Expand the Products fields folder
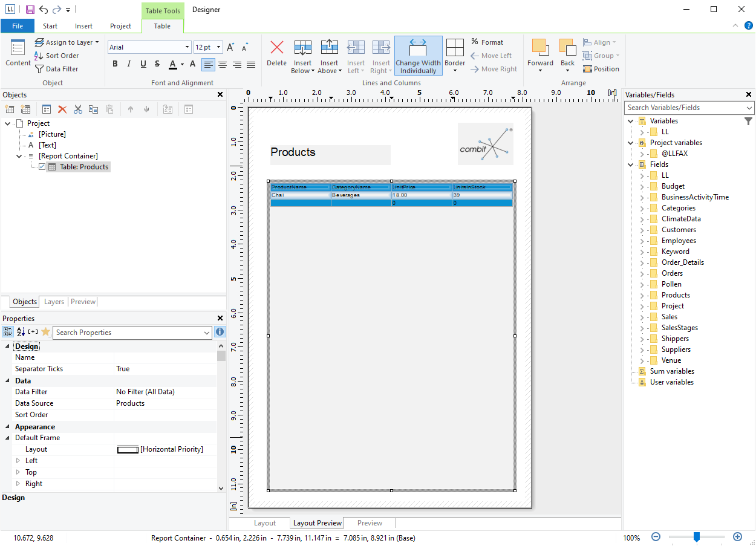756x546 pixels. coord(642,295)
